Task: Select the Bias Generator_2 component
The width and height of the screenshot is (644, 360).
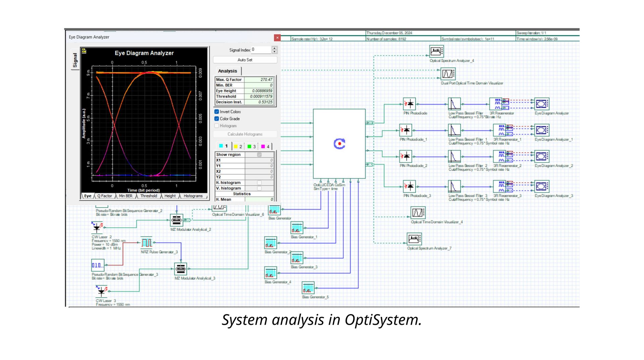Action: tap(271, 243)
